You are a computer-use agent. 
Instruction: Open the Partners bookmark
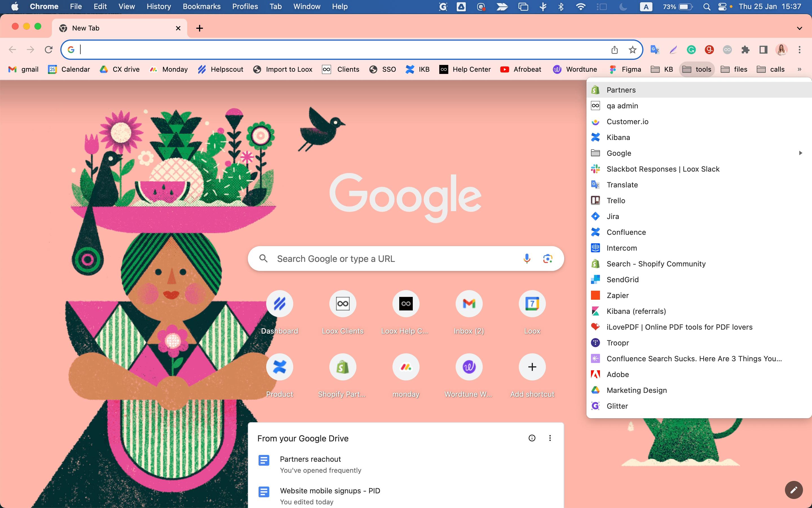(x=699, y=90)
